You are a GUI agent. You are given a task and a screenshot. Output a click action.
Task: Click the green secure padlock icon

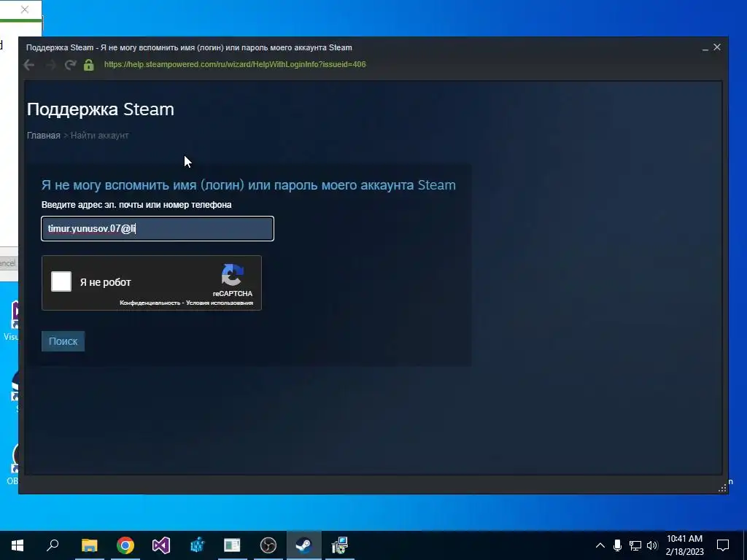click(88, 65)
